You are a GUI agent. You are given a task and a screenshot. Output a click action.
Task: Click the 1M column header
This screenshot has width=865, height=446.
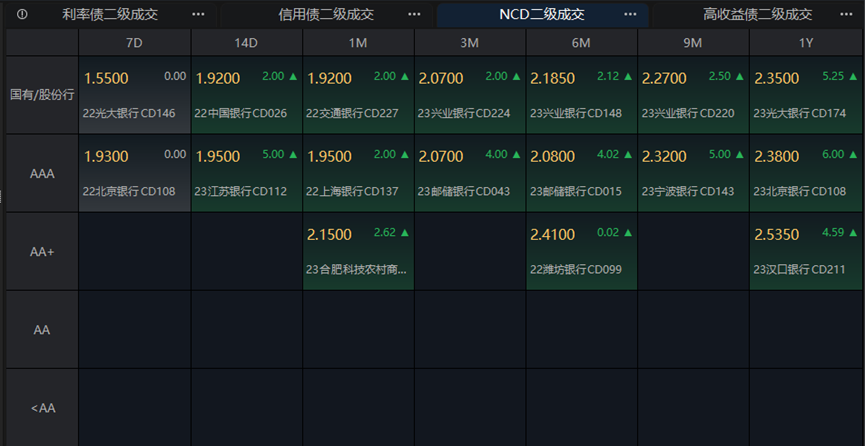click(x=358, y=43)
